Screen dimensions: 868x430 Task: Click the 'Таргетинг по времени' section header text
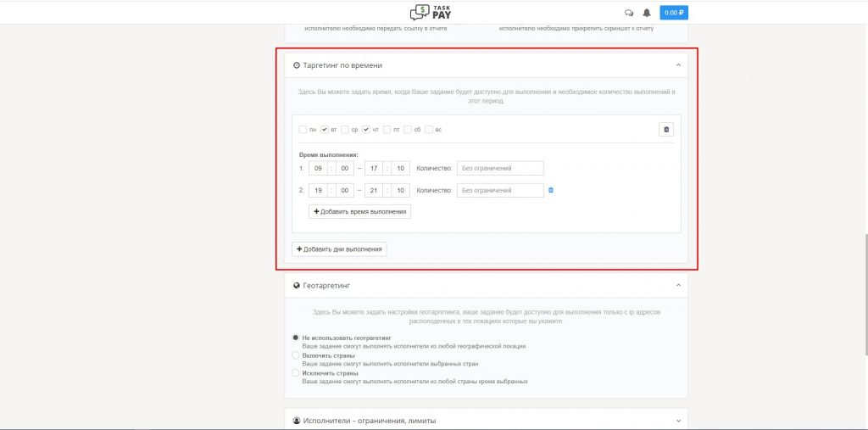[342, 65]
